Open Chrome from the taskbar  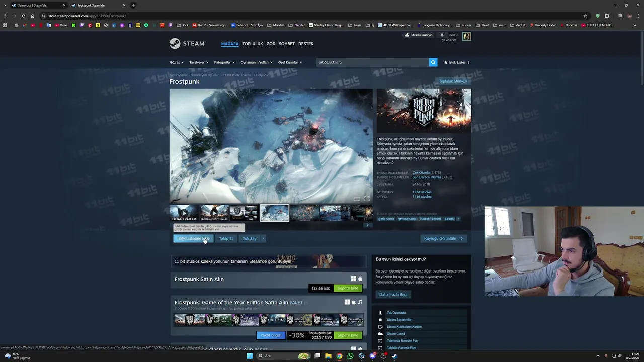click(339, 356)
